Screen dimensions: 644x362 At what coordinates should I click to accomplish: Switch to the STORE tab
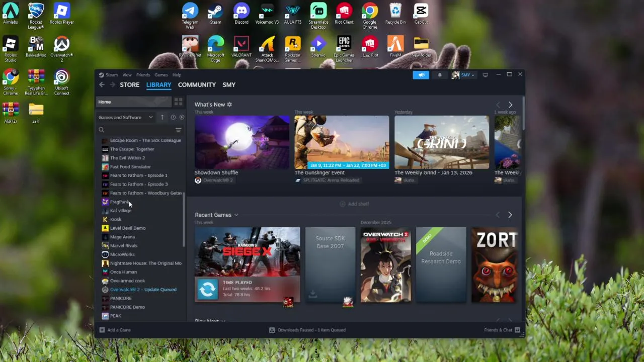(129, 85)
